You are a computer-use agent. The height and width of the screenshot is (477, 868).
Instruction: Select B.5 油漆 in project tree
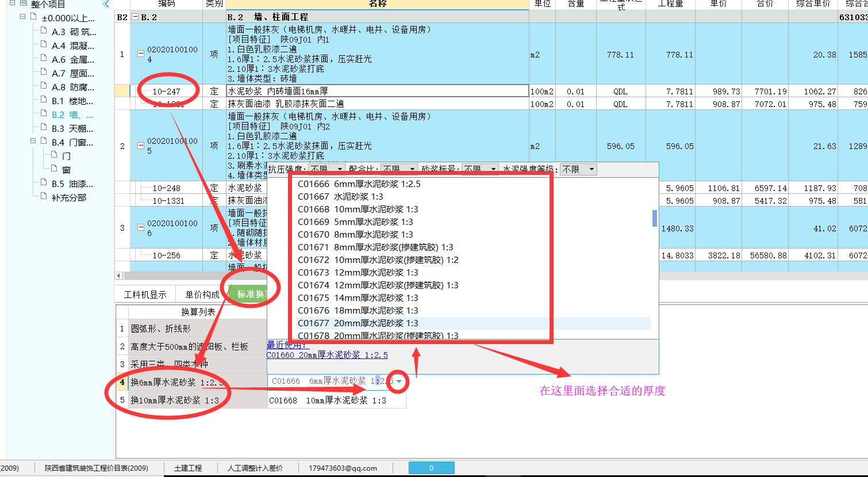click(x=72, y=184)
